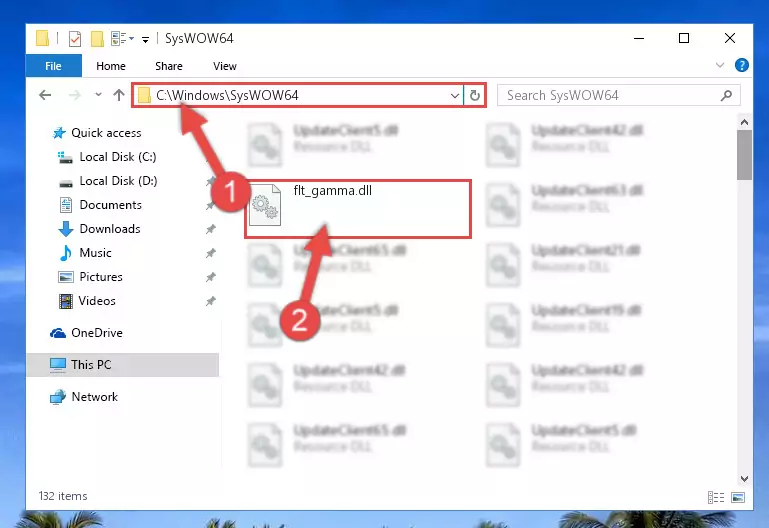Click the This PC monitor icon
This screenshot has height=528, width=769.
click(58, 365)
